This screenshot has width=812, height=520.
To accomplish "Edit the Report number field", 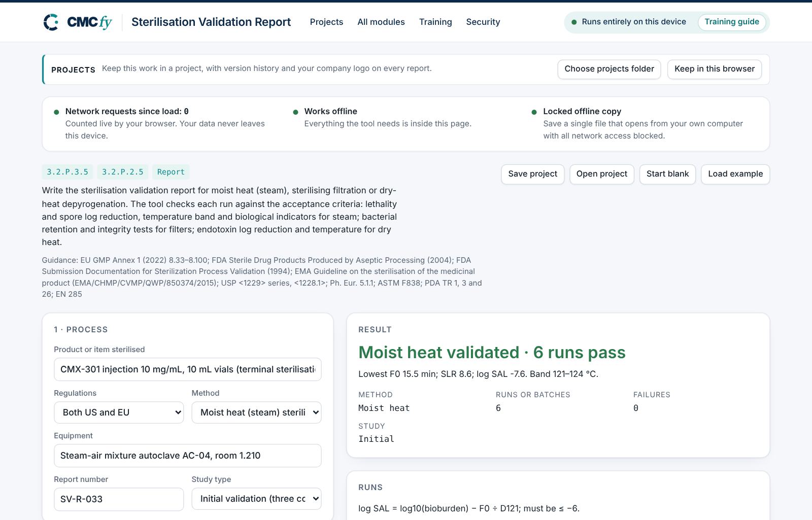I will coord(119,499).
